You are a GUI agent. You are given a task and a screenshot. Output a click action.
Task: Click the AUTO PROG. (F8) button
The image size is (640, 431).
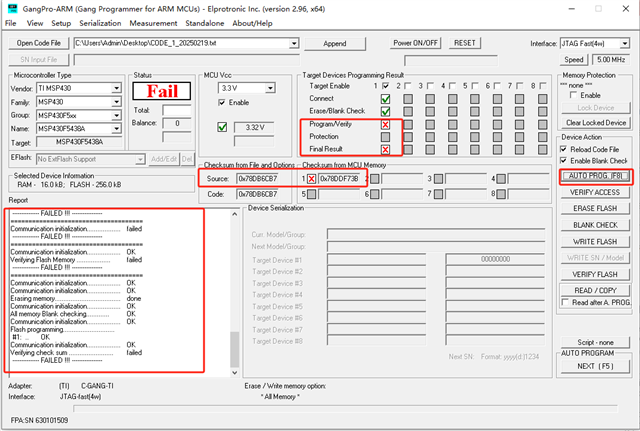tap(595, 176)
